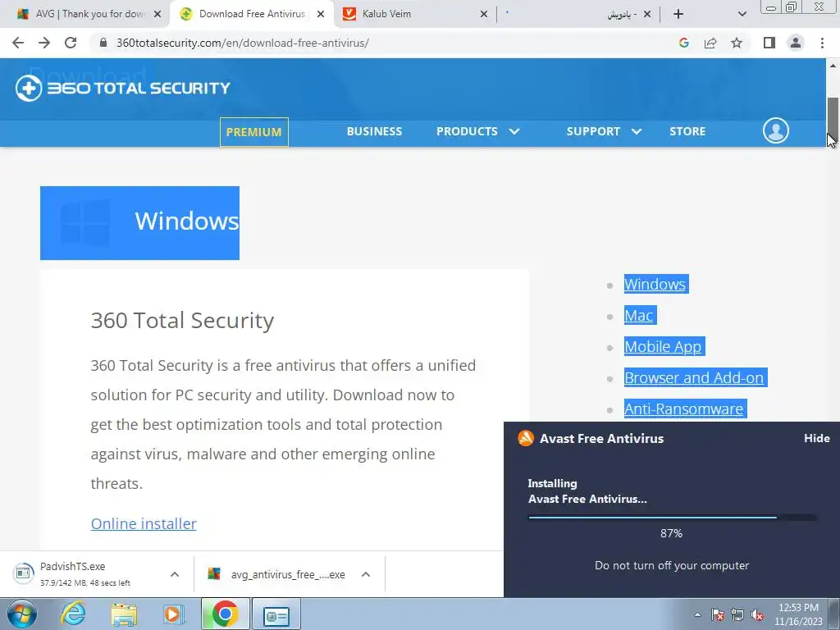Reload the current page

pyautogui.click(x=71, y=43)
